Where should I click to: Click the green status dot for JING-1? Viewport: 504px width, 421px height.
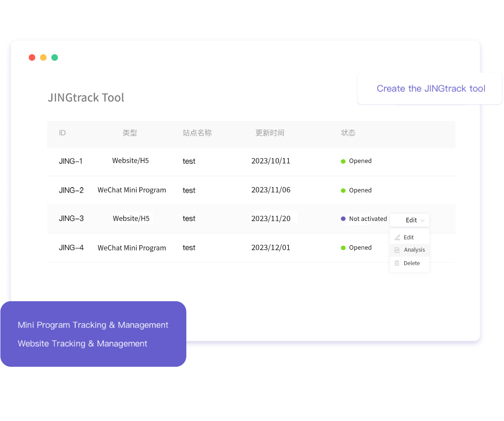(343, 161)
